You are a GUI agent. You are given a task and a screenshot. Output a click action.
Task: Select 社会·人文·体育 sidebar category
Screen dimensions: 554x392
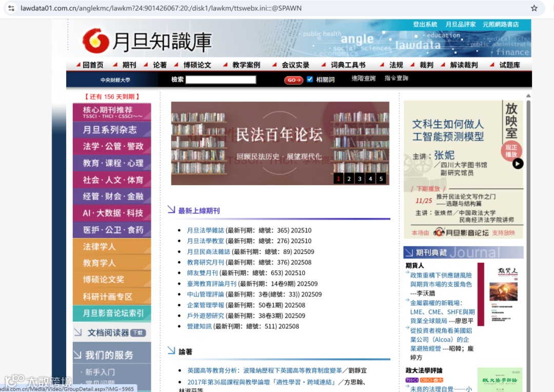[112, 180]
